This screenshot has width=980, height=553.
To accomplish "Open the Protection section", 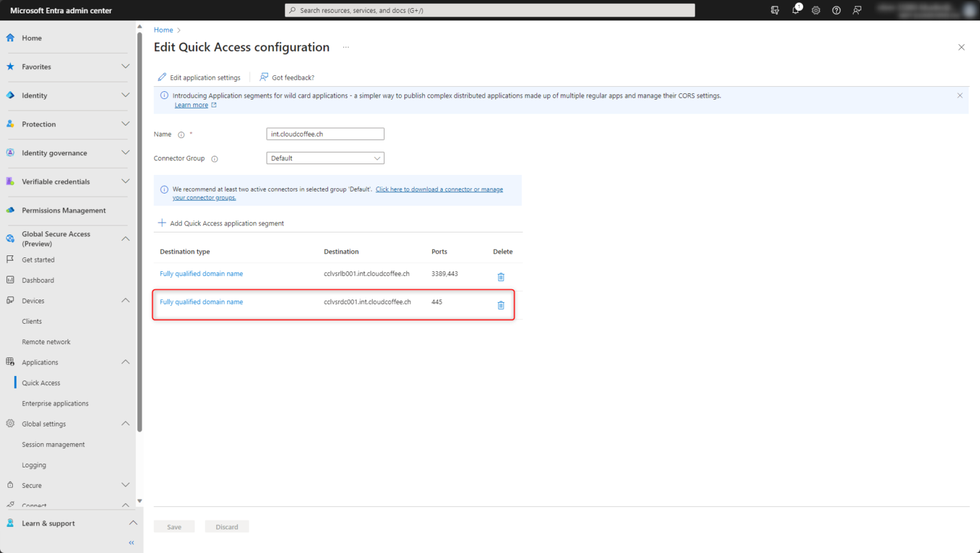I will (38, 124).
